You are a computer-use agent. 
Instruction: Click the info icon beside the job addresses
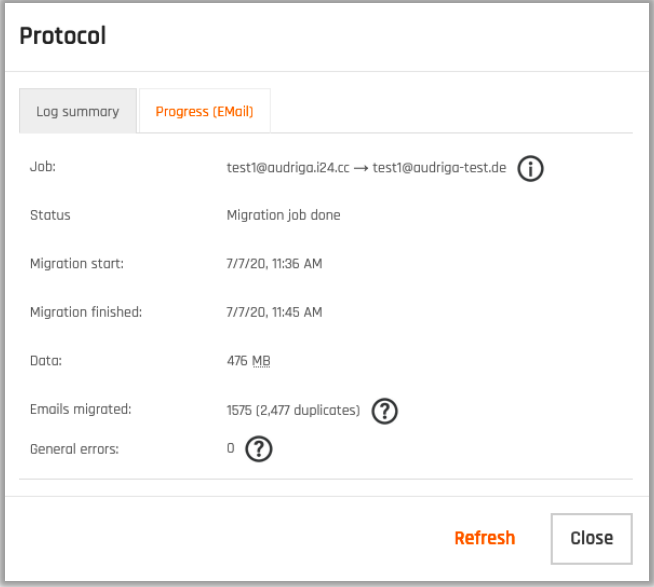click(x=531, y=169)
